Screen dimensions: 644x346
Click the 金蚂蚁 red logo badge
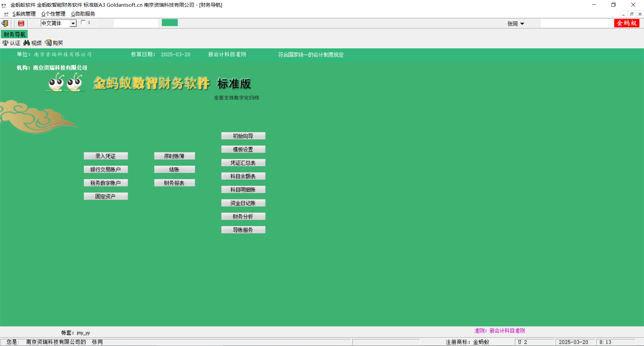[627, 23]
